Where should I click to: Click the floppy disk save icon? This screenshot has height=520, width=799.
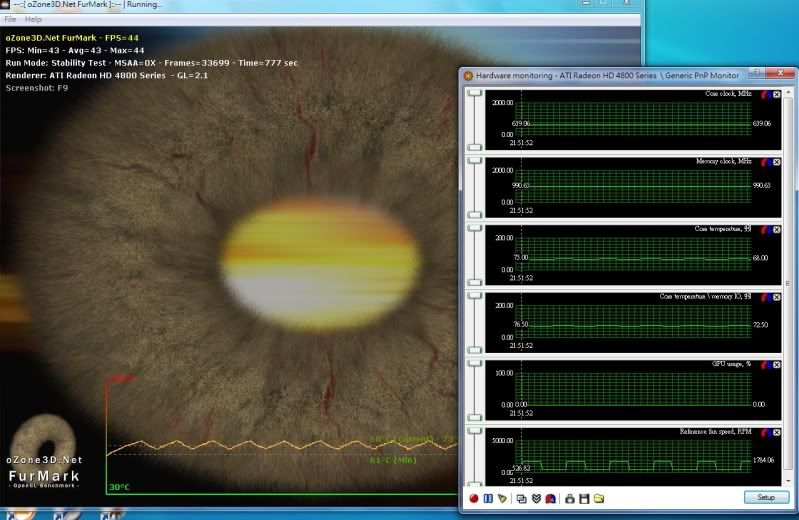click(584, 498)
